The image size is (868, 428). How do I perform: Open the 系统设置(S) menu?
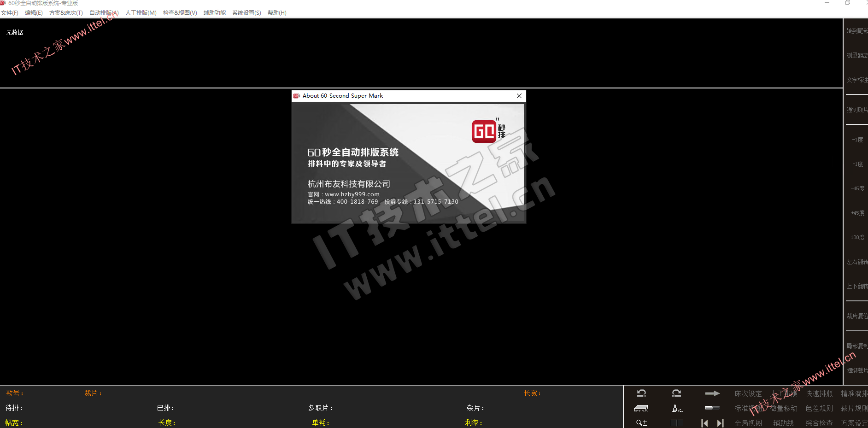[246, 13]
